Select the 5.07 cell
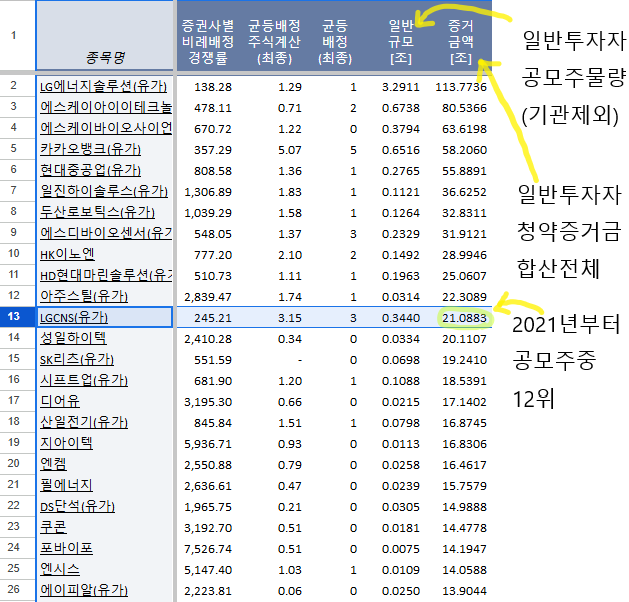Image resolution: width=629 pixels, height=602 pixels. pos(290,150)
